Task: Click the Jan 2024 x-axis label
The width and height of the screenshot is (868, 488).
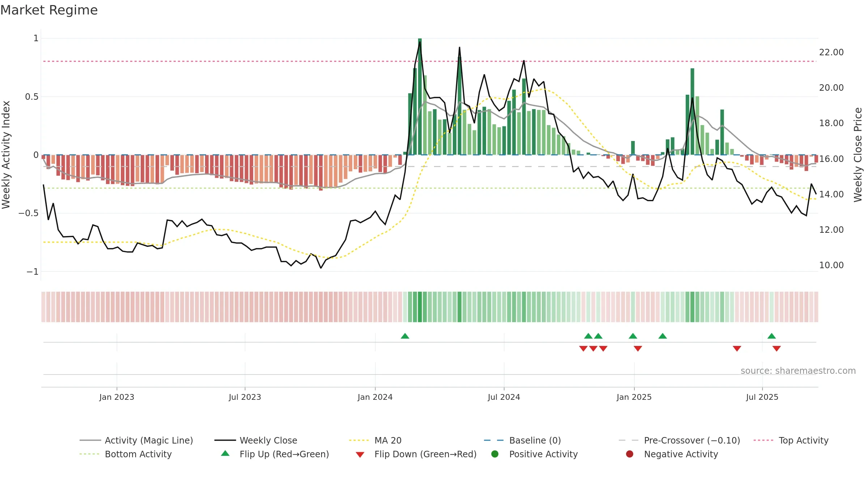Action: 375,397
